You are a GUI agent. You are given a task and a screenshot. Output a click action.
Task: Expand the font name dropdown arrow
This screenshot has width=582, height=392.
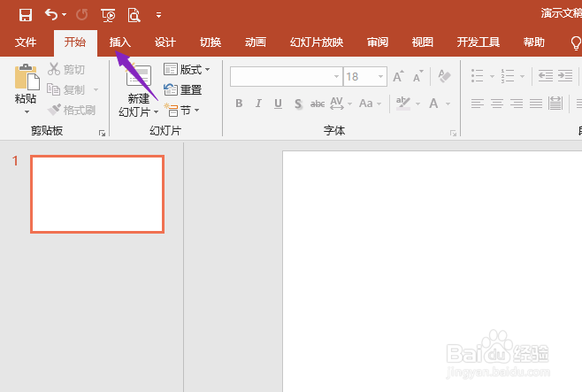(x=336, y=76)
